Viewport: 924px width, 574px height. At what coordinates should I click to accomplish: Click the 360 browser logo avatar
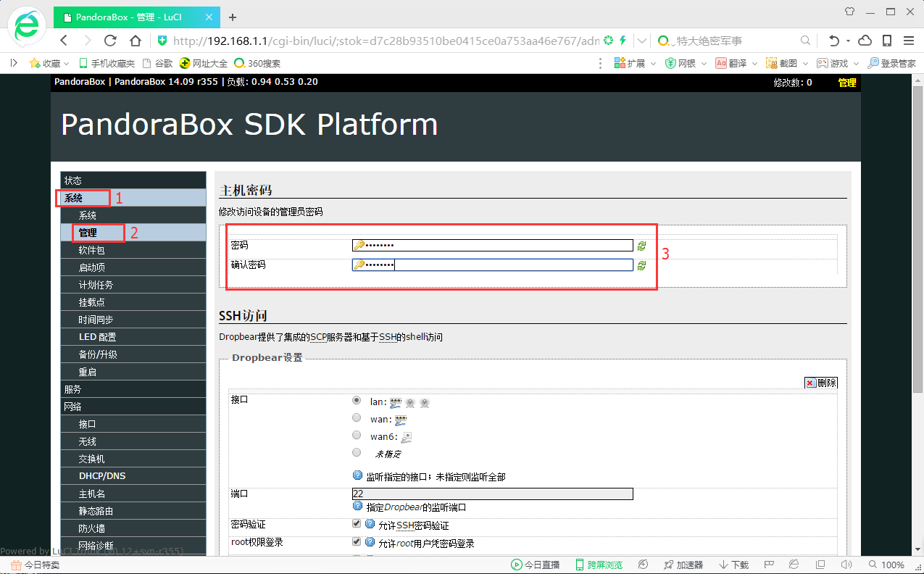26,26
